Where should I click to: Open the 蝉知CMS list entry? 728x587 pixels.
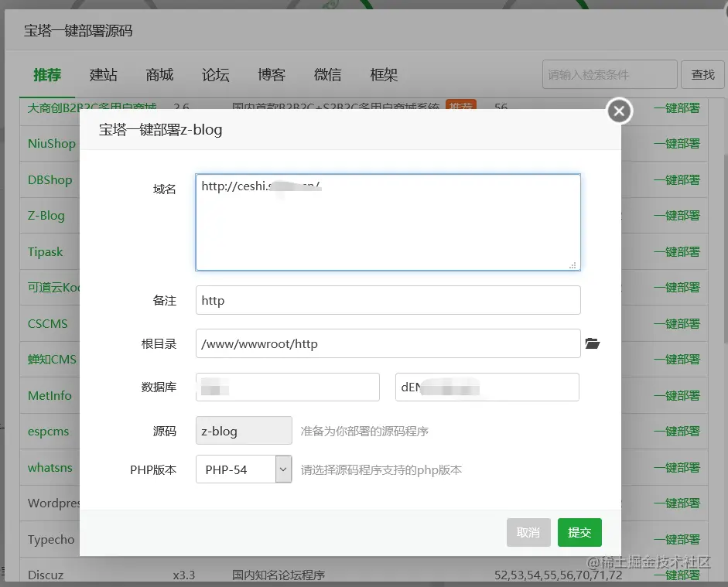click(x=52, y=359)
